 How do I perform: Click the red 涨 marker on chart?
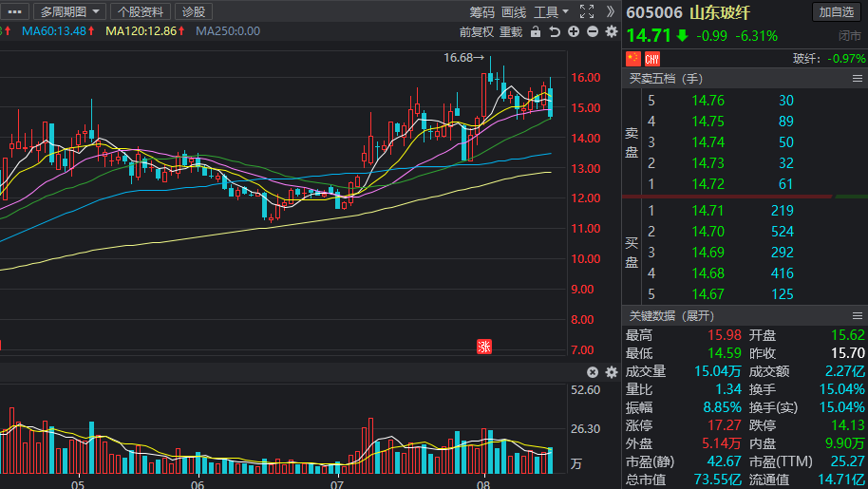483,347
